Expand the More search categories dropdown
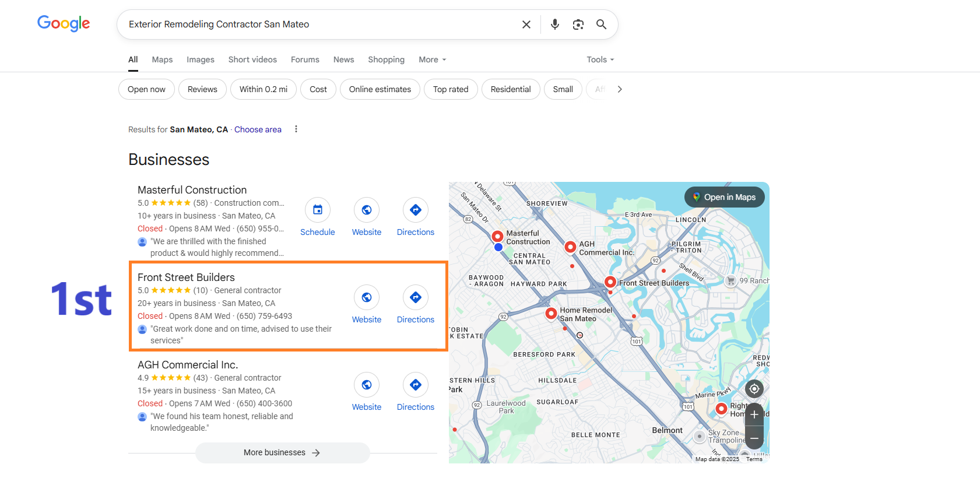The height and width of the screenshot is (478, 980). click(x=433, y=59)
